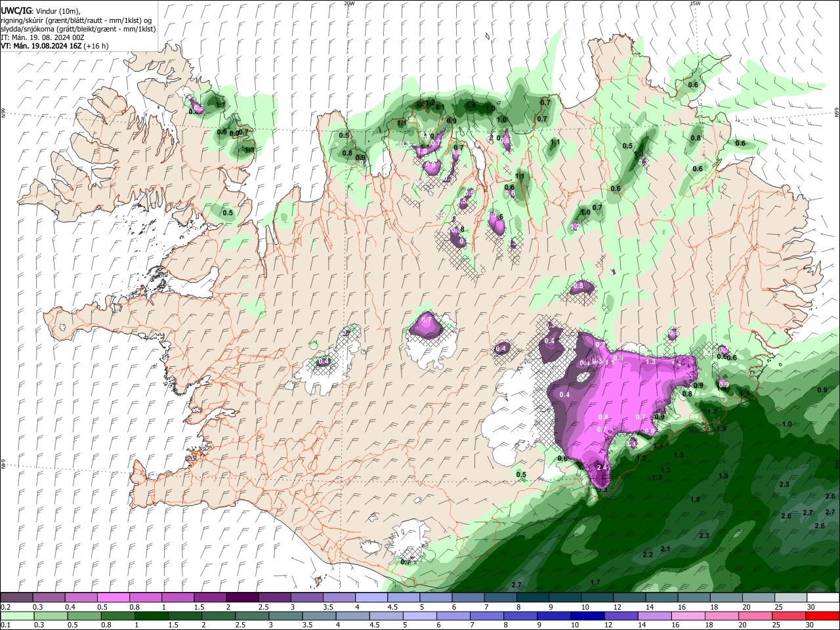Click the "2.4" value on the purple area
The height and width of the screenshot is (630, 840).
[602, 467]
